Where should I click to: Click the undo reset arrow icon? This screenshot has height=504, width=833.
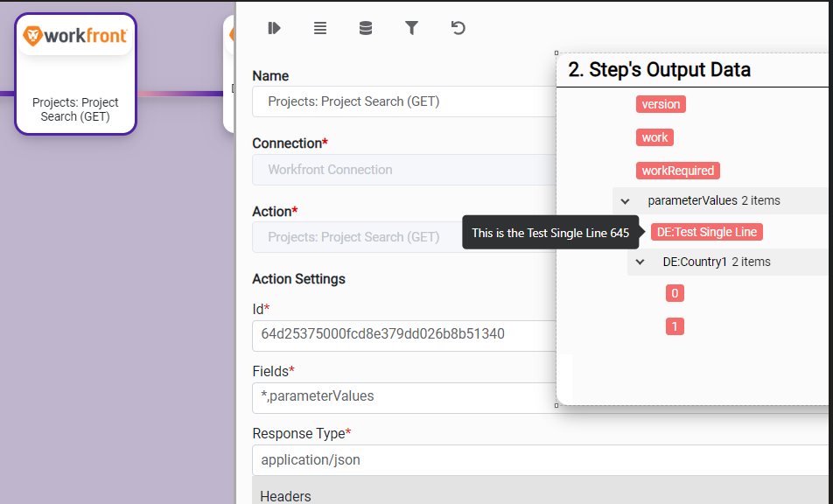click(x=458, y=28)
